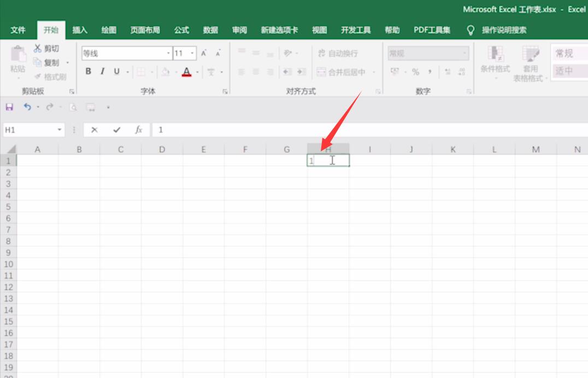This screenshot has height=378, width=588.
Task: Apply percent style format
Action: [415, 72]
